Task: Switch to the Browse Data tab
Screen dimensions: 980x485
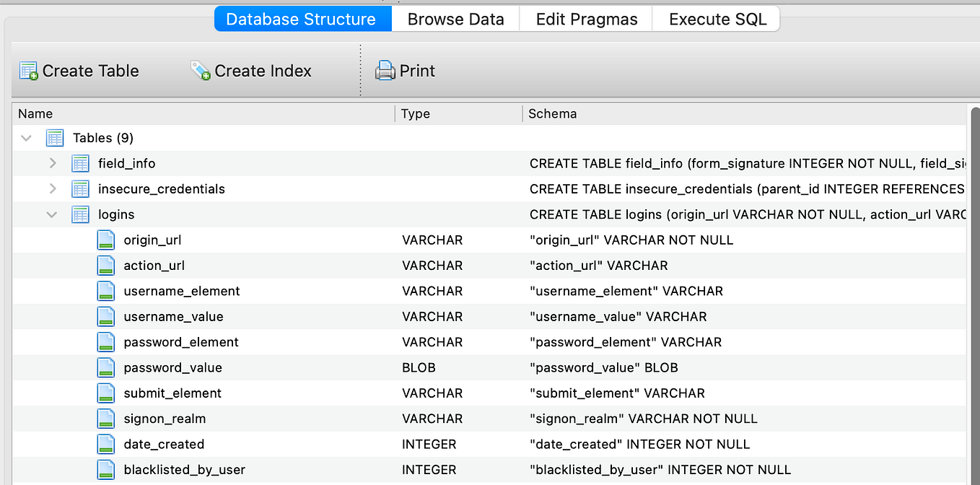Action: click(x=455, y=19)
